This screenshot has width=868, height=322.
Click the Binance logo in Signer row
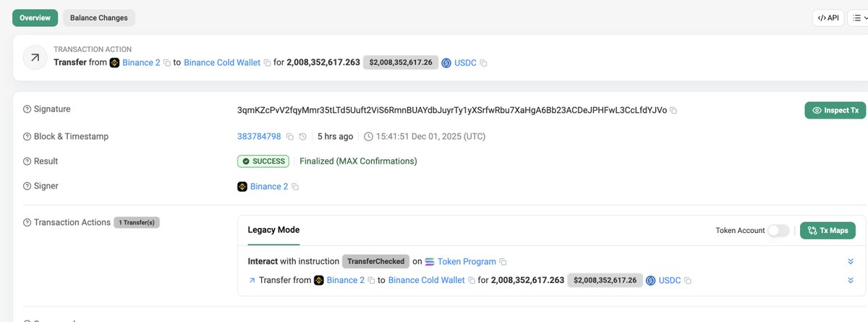coord(242,187)
